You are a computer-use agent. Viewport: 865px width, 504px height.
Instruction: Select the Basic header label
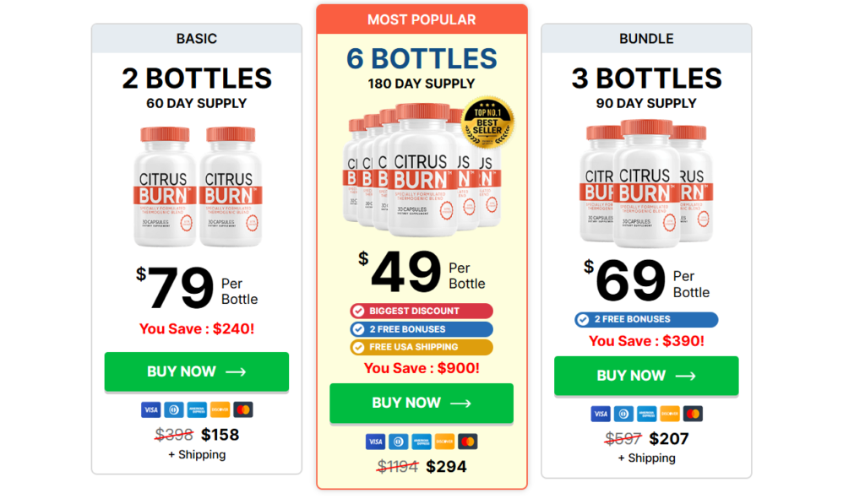point(197,39)
